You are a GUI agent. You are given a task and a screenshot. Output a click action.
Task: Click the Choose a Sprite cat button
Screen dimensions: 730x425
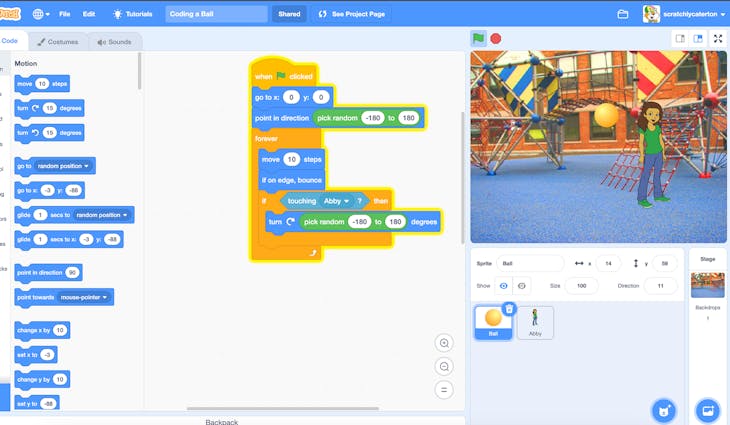click(x=663, y=411)
